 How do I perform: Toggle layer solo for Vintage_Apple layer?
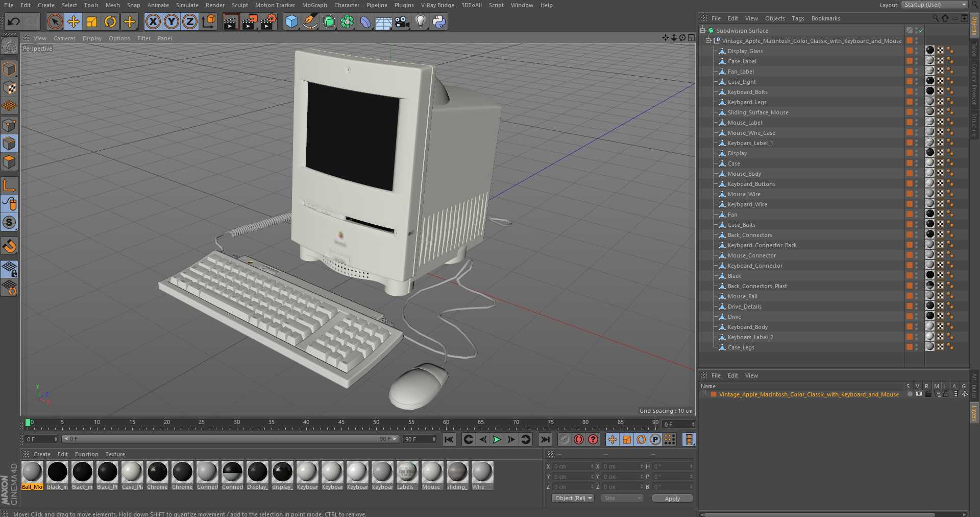(x=910, y=394)
